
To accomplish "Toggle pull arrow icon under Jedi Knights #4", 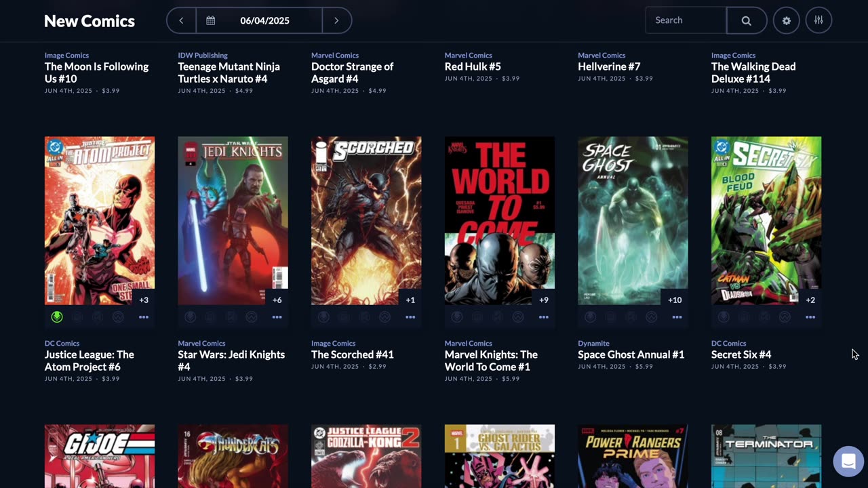I will point(190,317).
